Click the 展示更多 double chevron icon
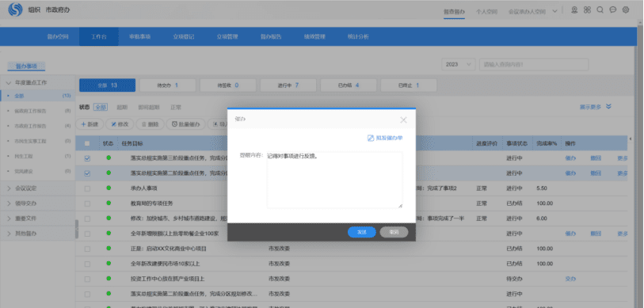The image size is (644, 308). 608,106
